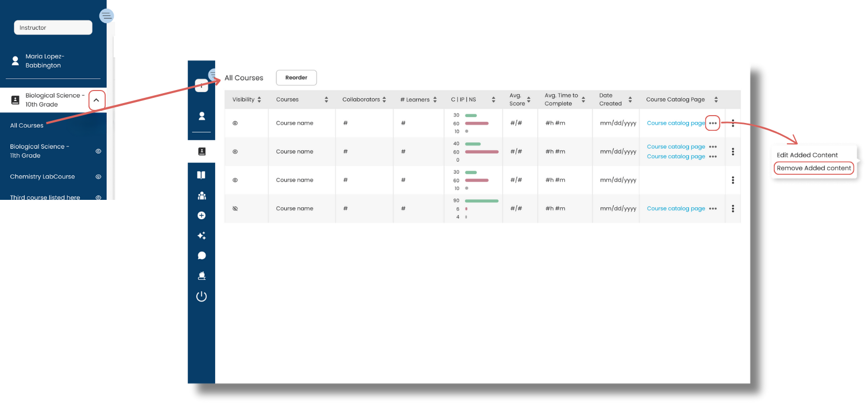The width and height of the screenshot is (868, 406).
Task: Open Biological Science - 10th Grade item
Action: [55, 100]
